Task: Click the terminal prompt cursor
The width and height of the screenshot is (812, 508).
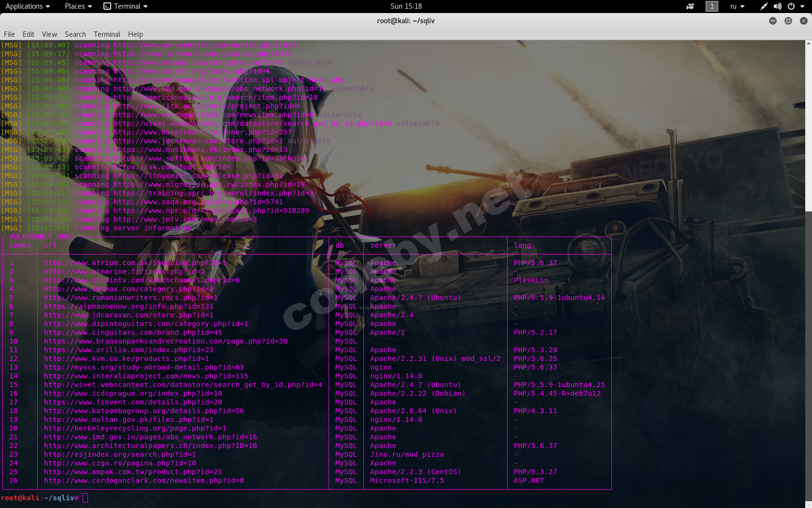Action: pyautogui.click(x=86, y=498)
